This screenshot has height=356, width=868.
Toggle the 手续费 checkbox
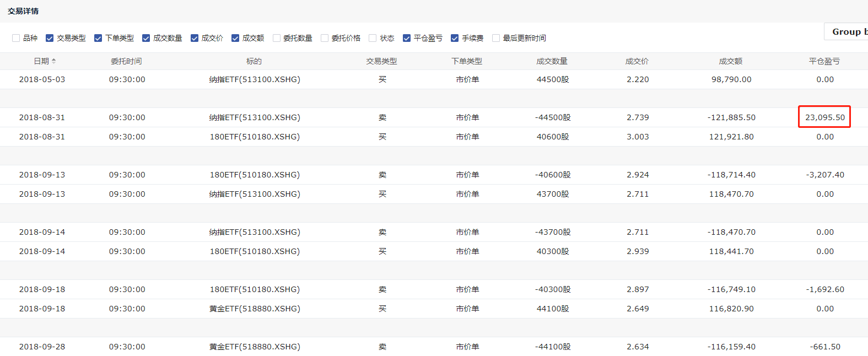(455, 38)
